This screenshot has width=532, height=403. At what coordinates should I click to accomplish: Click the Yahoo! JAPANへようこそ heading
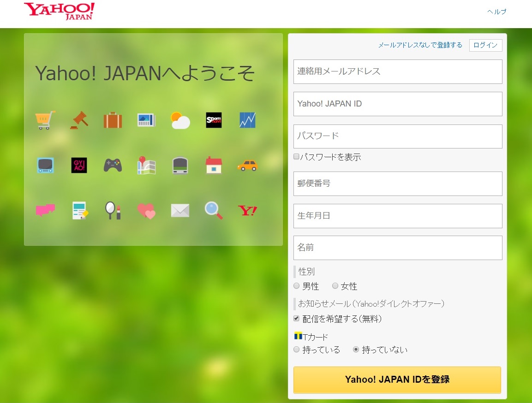point(145,73)
